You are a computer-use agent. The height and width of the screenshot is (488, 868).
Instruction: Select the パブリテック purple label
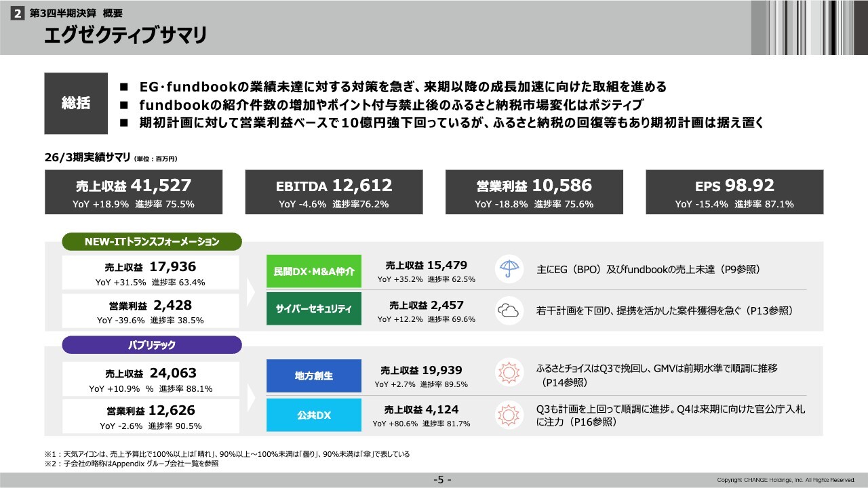pyautogui.click(x=152, y=345)
